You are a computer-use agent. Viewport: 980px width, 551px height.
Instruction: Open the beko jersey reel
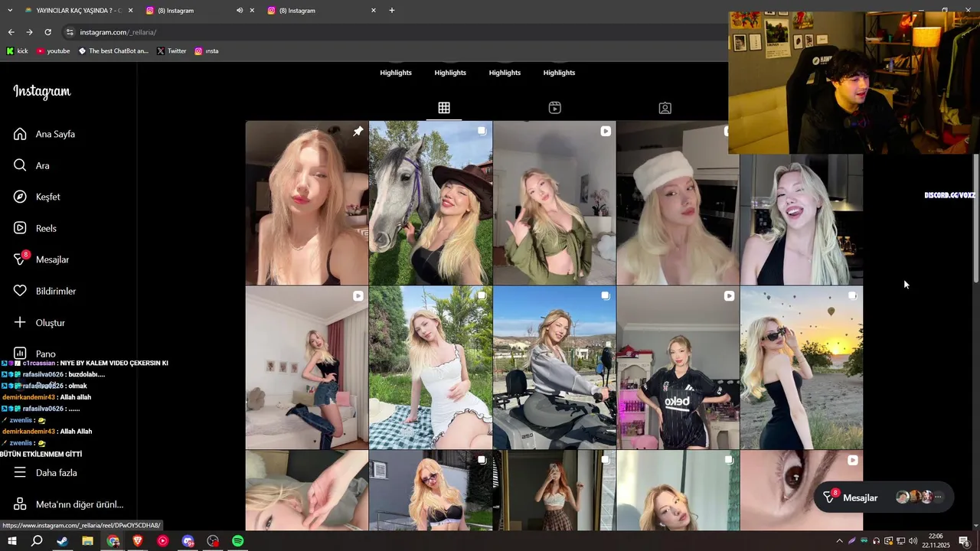tap(678, 368)
